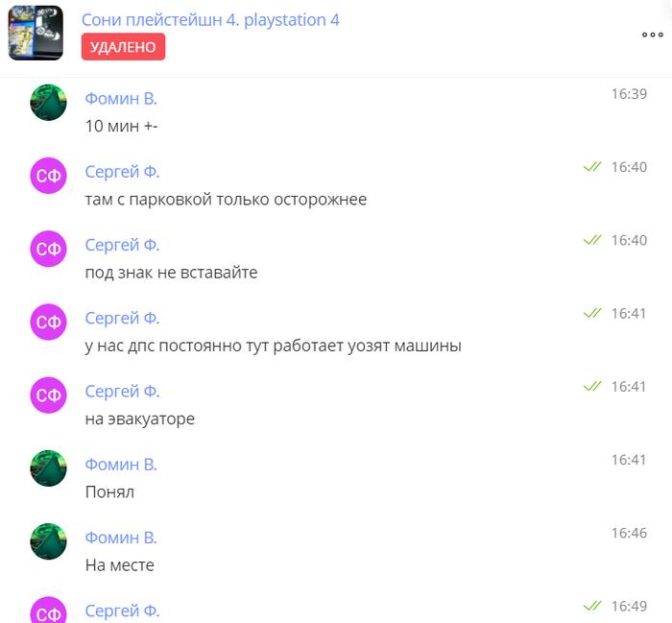Viewport: 672px width, 623px height.
Task: Click СФ avatar beside 'там с парковкой' message
Action: pyautogui.click(x=48, y=176)
